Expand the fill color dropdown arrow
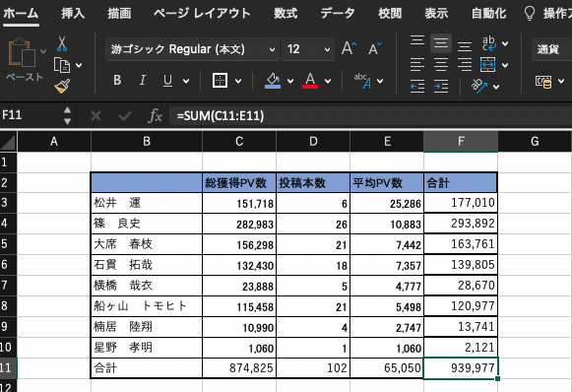The height and width of the screenshot is (392, 572). 290,81
